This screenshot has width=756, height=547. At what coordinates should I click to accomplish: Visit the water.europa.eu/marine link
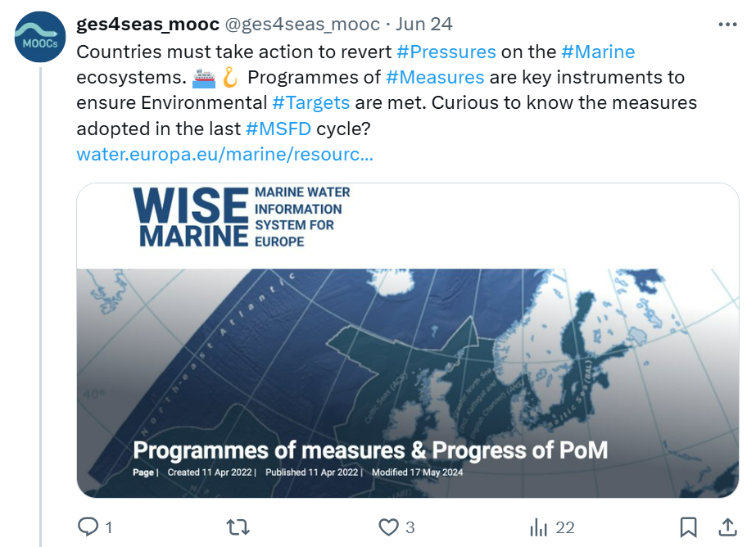224,154
